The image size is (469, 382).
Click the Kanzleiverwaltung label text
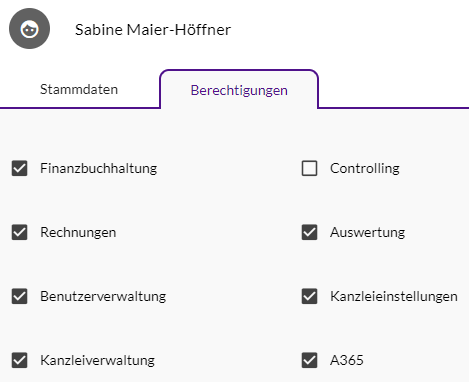click(x=97, y=360)
